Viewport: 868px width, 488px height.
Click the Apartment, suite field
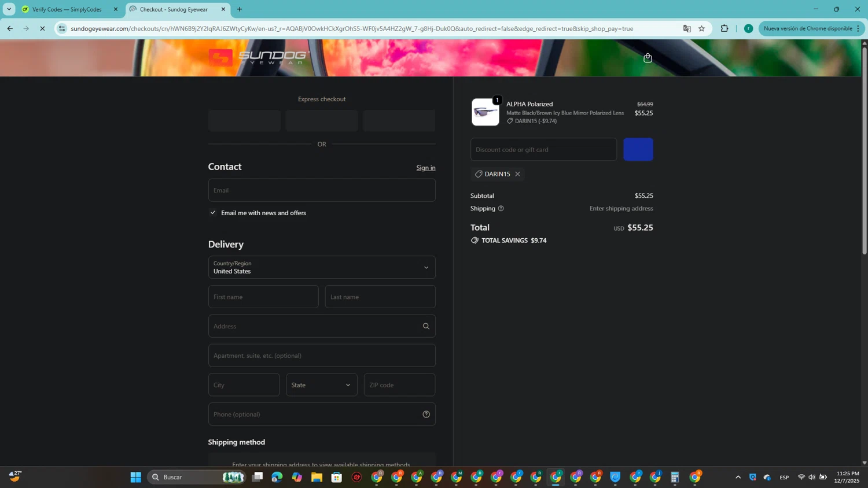click(322, 356)
